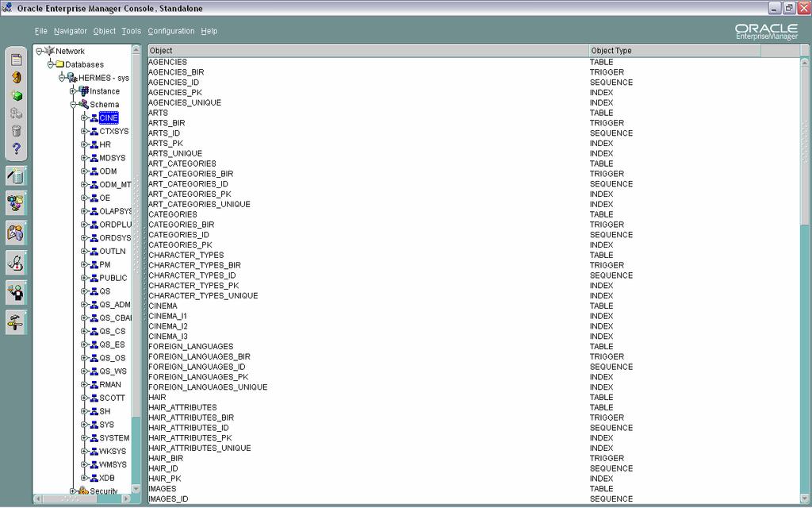812x508 pixels.
Task: Select the AGENCIES table row
Action: [x=474, y=62]
